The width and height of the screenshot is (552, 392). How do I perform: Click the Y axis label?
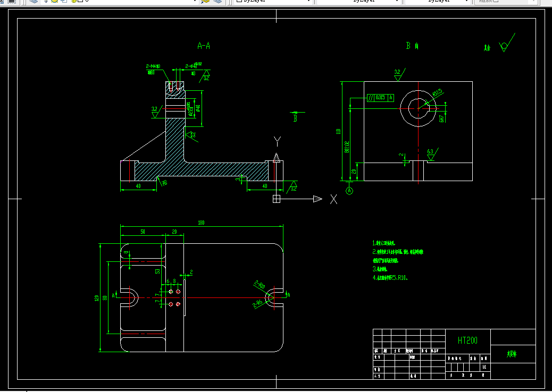(x=277, y=142)
